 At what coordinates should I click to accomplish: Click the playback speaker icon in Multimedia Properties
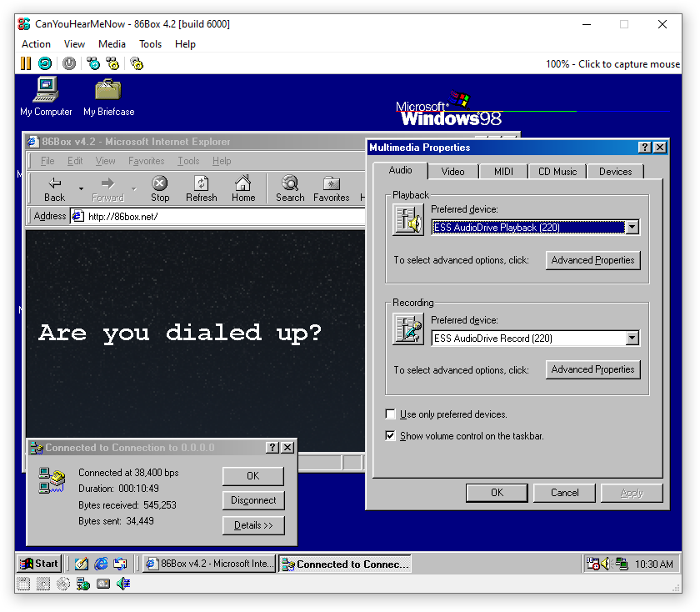tap(408, 219)
